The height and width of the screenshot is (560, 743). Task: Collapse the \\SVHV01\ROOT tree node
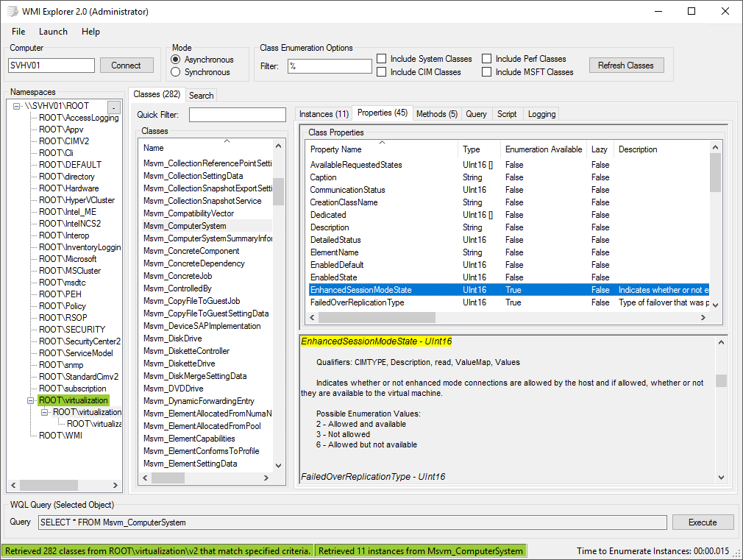17,106
